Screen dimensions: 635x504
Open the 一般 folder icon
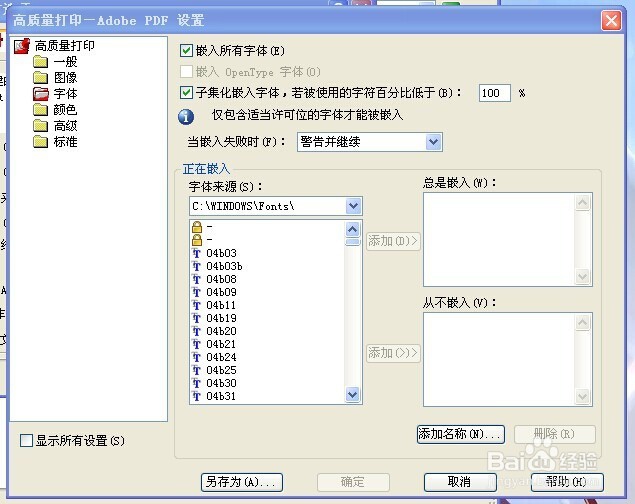[40, 62]
